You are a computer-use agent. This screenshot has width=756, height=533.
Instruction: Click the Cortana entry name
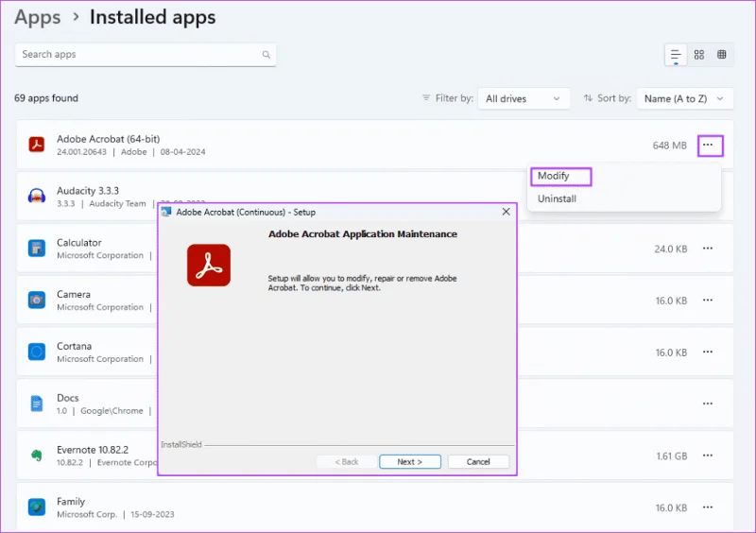coord(75,346)
